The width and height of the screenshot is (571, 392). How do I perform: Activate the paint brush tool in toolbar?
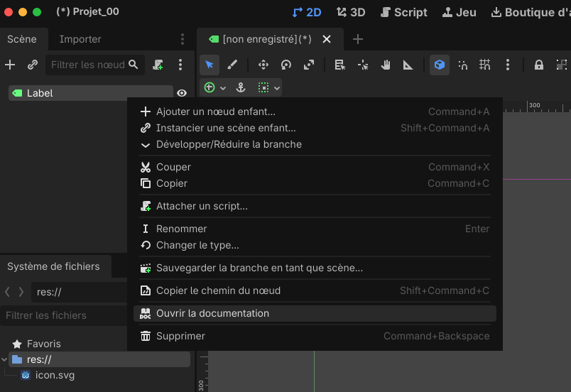pos(232,65)
